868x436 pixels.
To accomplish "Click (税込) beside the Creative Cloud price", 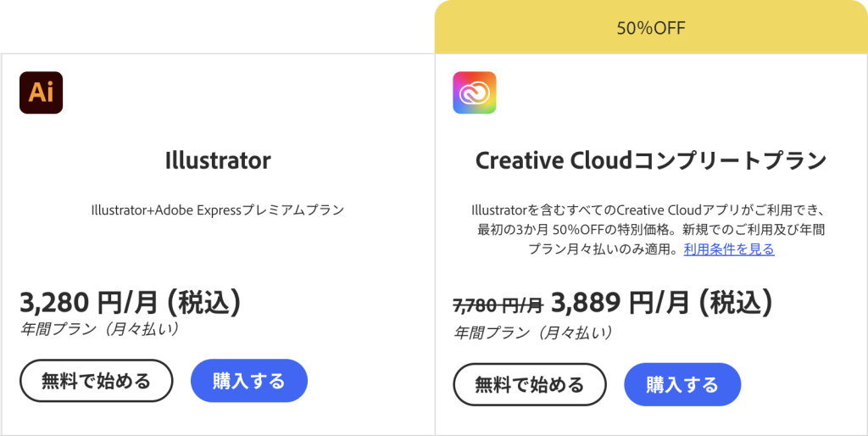I will (x=735, y=303).
